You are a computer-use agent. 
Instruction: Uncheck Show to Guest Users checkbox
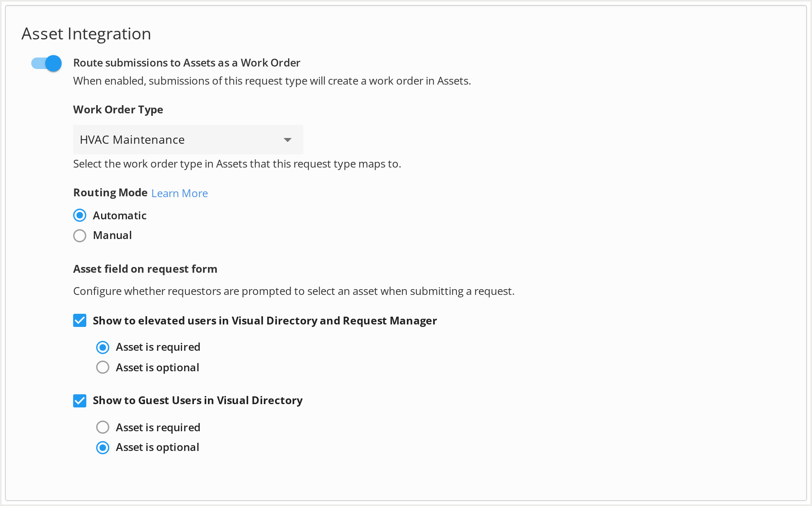(x=80, y=400)
